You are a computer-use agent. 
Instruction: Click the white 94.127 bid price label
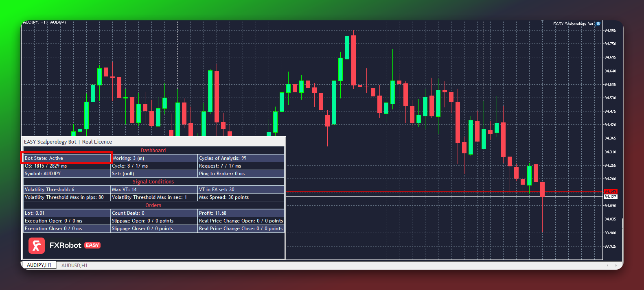pos(611,197)
